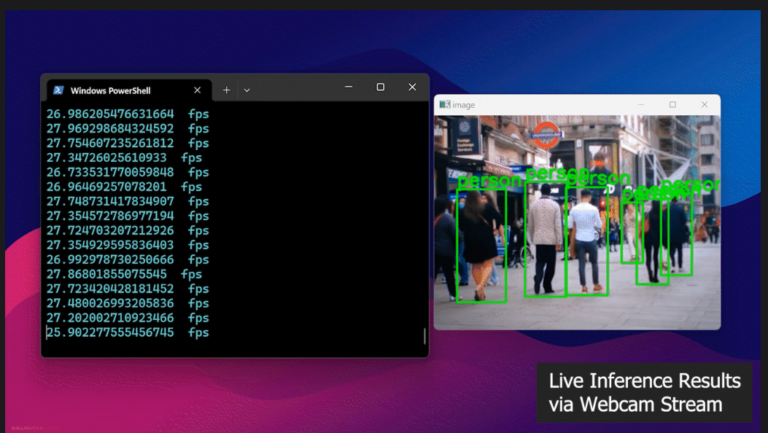Close the Windows PowerShell window
The height and width of the screenshot is (433, 768).
(412, 88)
